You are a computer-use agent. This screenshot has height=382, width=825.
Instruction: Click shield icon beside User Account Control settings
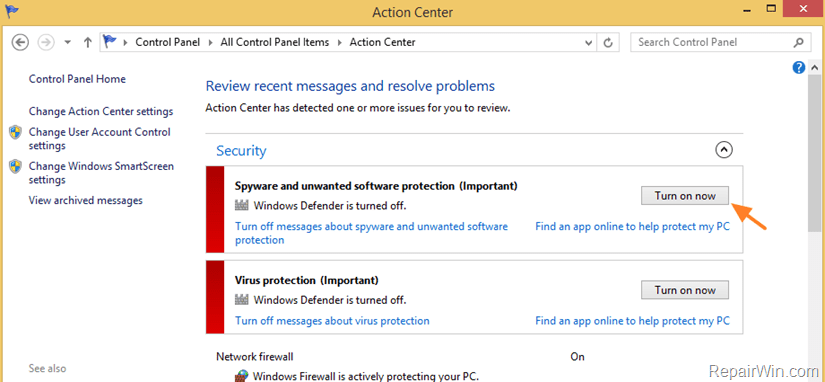coord(15,132)
